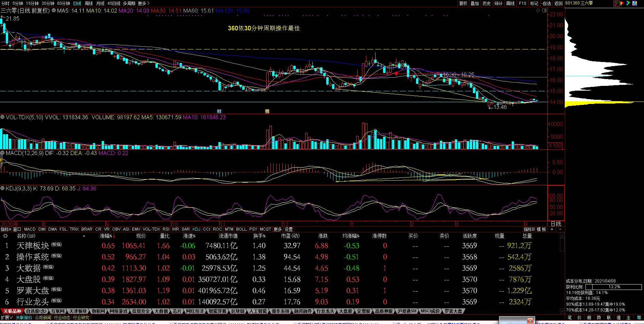Click the 笔 tick detail tab
The height and width of the screenshot is (324, 644).
point(570,318)
